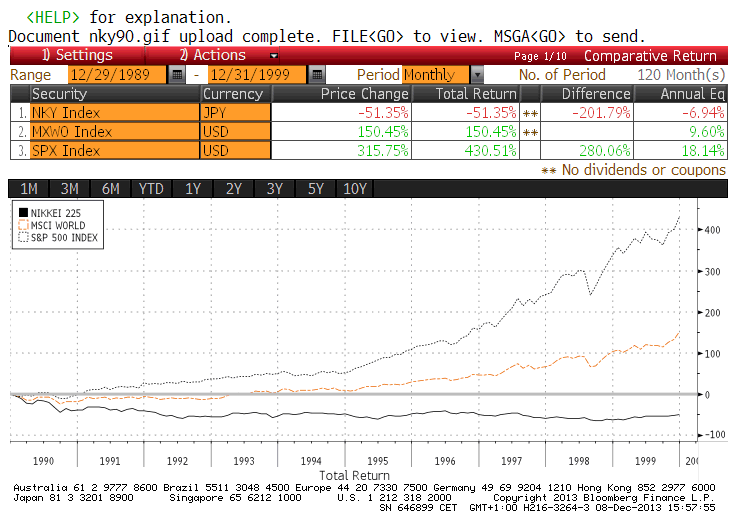
Task: Select the 1M range tab
Action: tap(29, 189)
